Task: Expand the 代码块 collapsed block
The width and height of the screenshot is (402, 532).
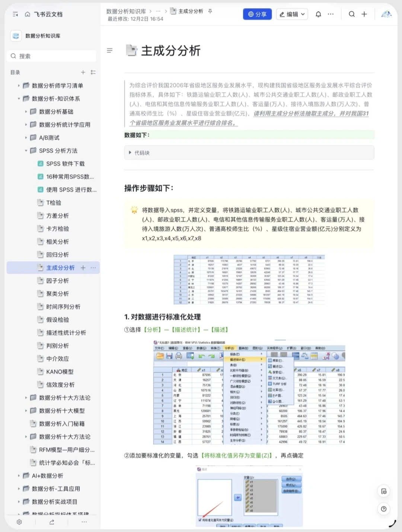Action: (130, 152)
